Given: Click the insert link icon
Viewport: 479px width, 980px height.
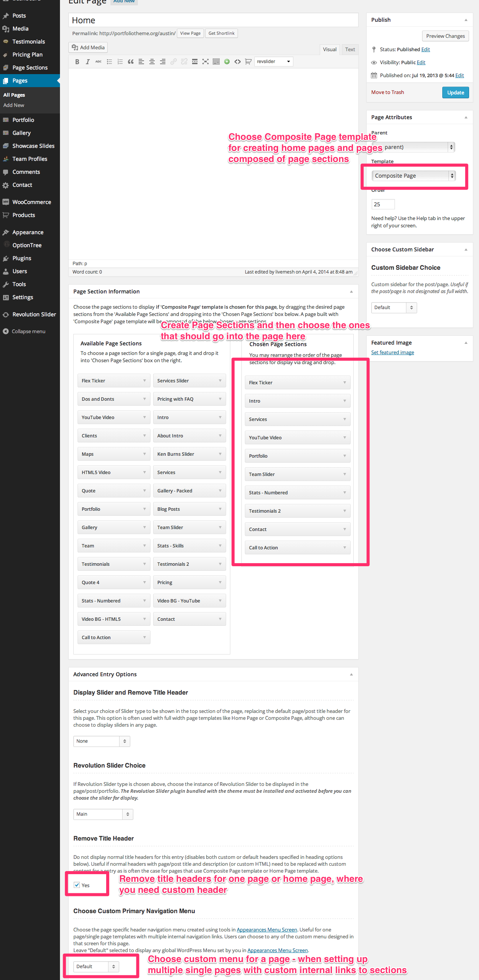Looking at the screenshot, I should (173, 62).
